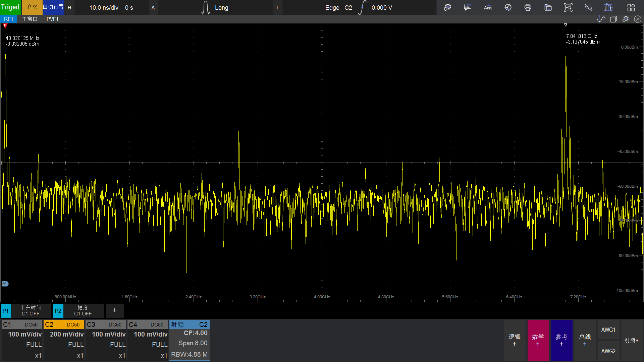Select the PVF1 tab
This screenshot has width=644, height=362.
pos(52,19)
